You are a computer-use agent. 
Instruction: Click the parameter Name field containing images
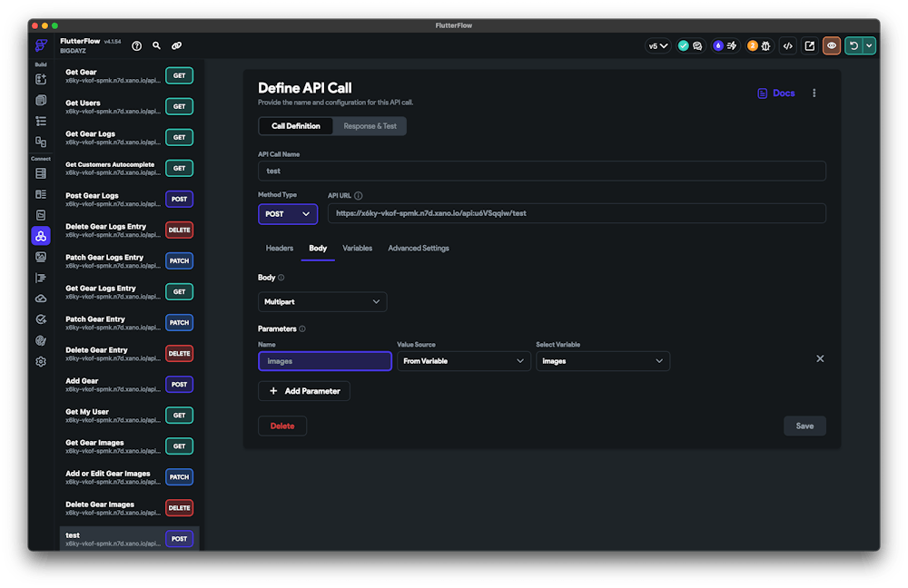tap(325, 361)
